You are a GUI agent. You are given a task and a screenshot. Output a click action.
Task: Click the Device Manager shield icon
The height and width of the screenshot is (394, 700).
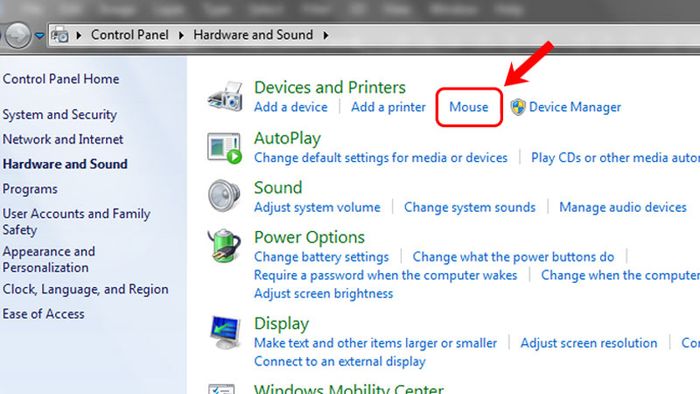pyautogui.click(x=518, y=107)
